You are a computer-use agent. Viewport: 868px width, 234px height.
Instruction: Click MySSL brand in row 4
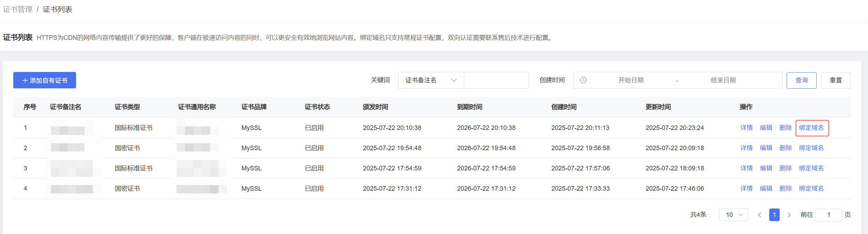coord(252,189)
